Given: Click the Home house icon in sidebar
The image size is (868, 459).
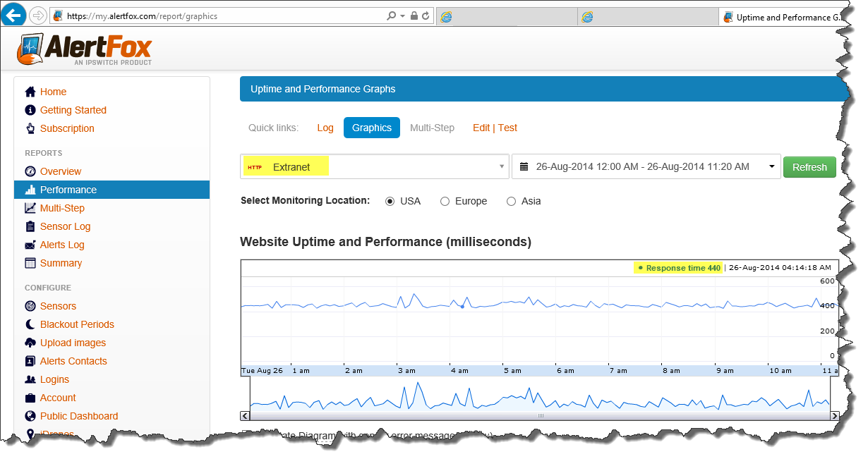Looking at the screenshot, I should (30, 92).
